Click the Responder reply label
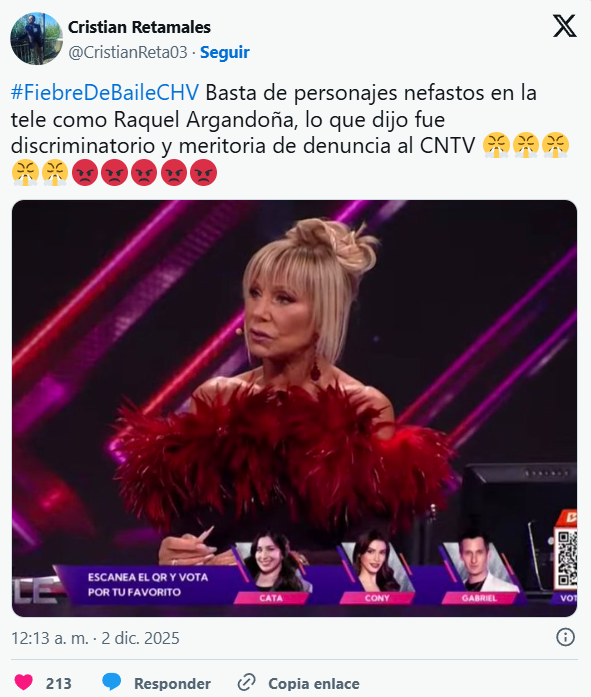Viewport: 591px width, 697px height. point(172,683)
